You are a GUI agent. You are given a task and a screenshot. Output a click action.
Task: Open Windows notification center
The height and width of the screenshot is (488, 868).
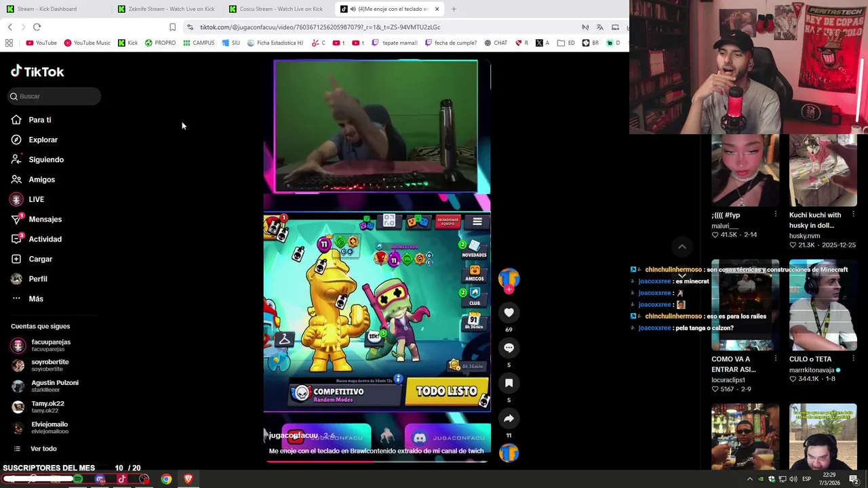(x=854, y=479)
